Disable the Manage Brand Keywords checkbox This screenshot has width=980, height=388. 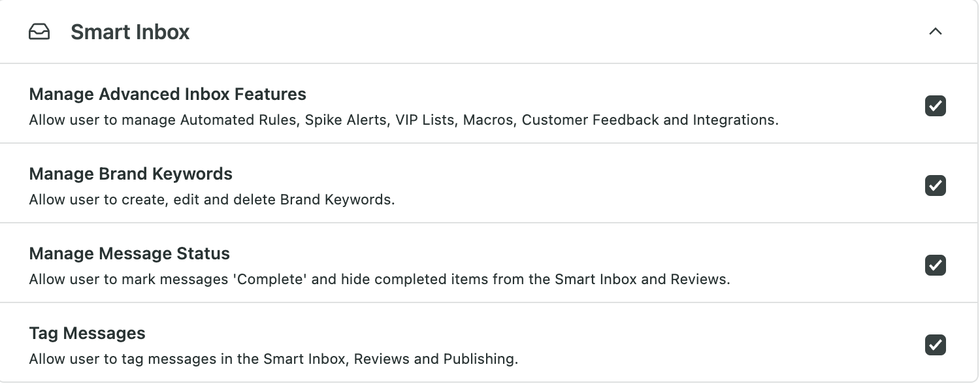(x=936, y=186)
